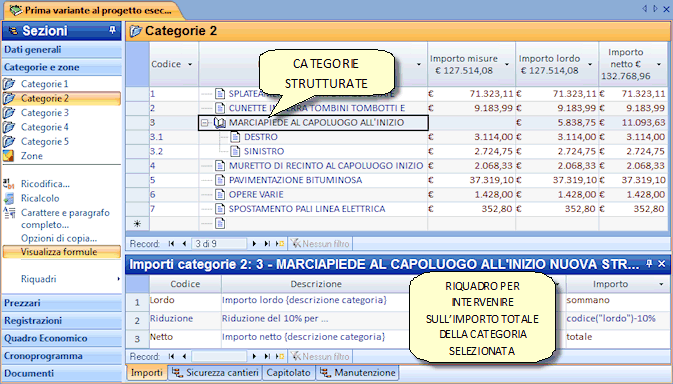Open the Documenti section
673x384 pixels.
click(x=62, y=373)
